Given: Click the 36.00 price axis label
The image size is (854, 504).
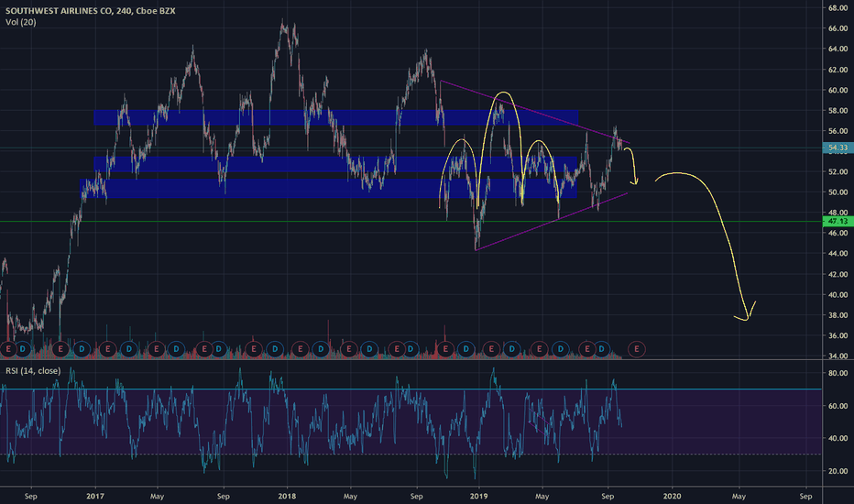Looking at the screenshot, I should (838, 335).
